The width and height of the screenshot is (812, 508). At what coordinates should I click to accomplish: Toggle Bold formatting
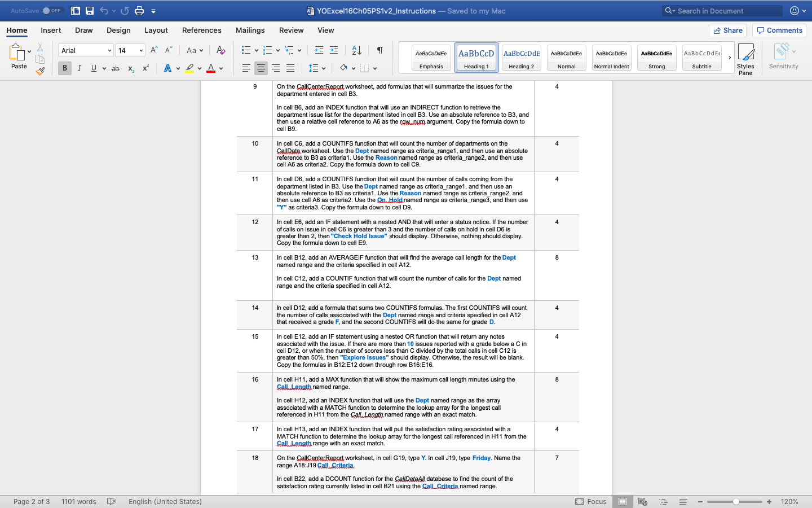pos(65,68)
